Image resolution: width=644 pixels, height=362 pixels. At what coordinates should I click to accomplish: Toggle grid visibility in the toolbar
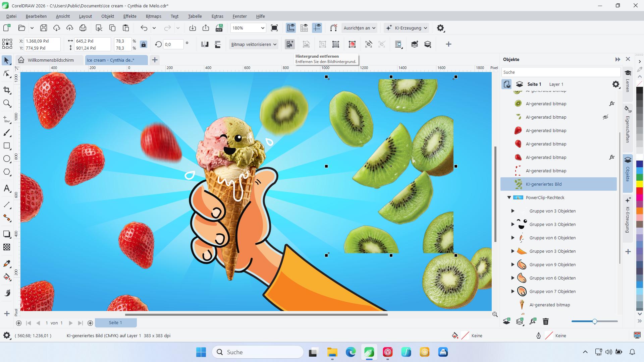click(x=304, y=28)
